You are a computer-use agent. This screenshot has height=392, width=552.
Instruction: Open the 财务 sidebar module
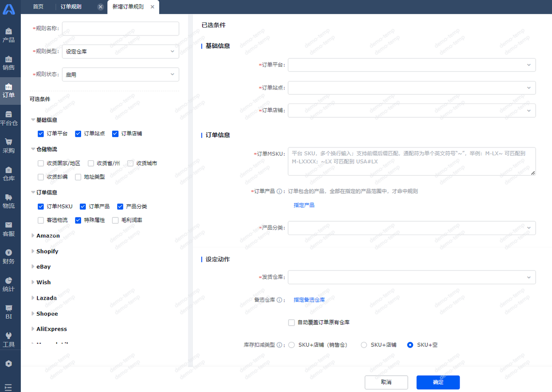point(9,257)
